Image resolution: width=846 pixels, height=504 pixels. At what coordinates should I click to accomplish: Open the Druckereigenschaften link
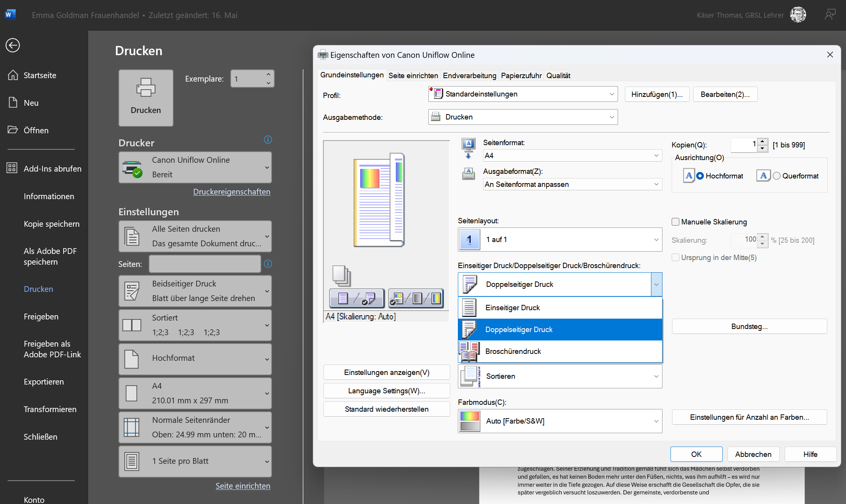click(231, 191)
